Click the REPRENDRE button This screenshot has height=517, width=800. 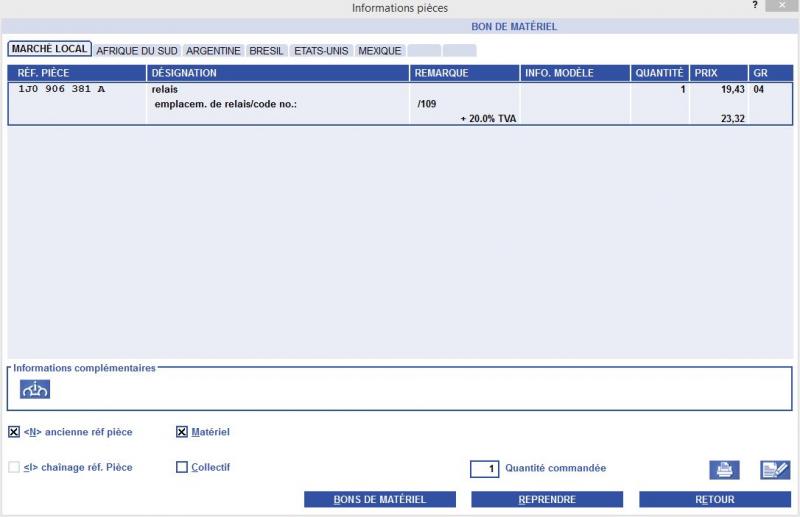coord(547,499)
